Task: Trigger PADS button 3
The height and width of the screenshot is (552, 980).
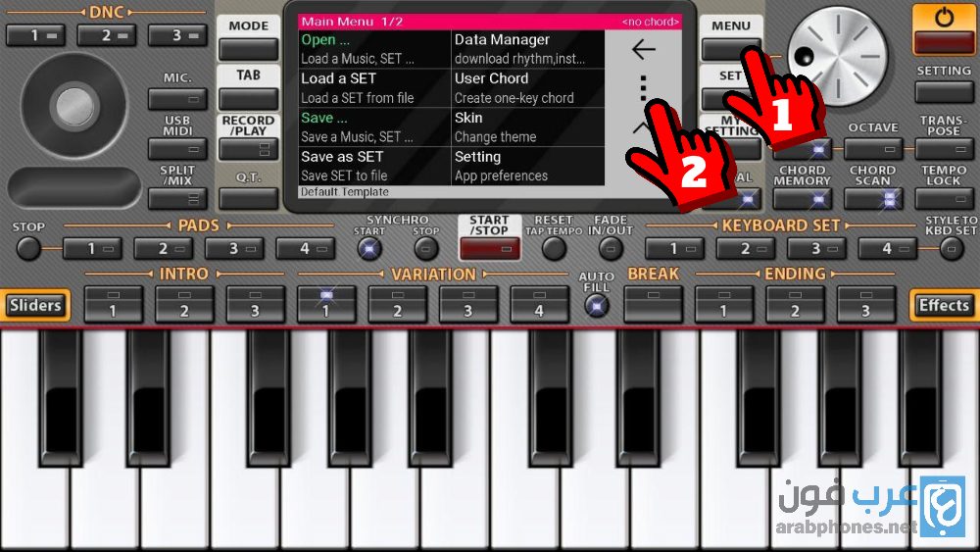Action: point(234,249)
